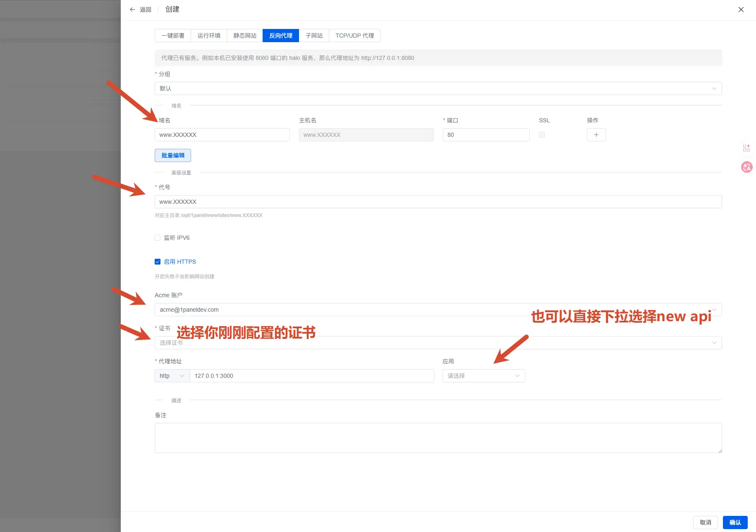Click the back arrow icon
The width and height of the screenshot is (756, 532).
click(132, 10)
